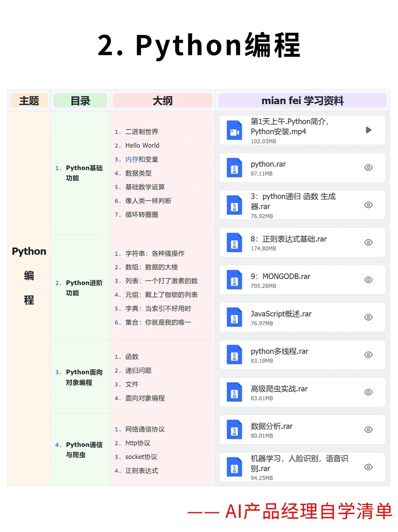Preview MONGODB.rar using the eye icon
The width and height of the screenshot is (398, 532).
(x=369, y=280)
